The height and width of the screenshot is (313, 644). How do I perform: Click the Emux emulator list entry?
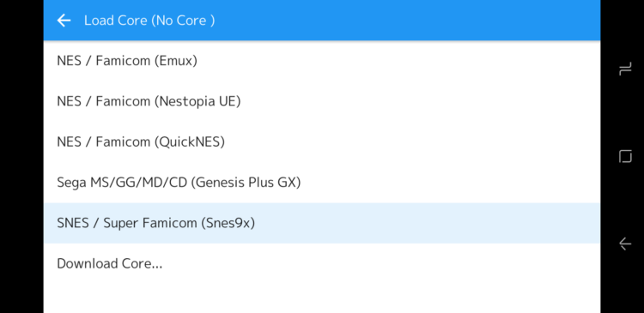(x=322, y=61)
